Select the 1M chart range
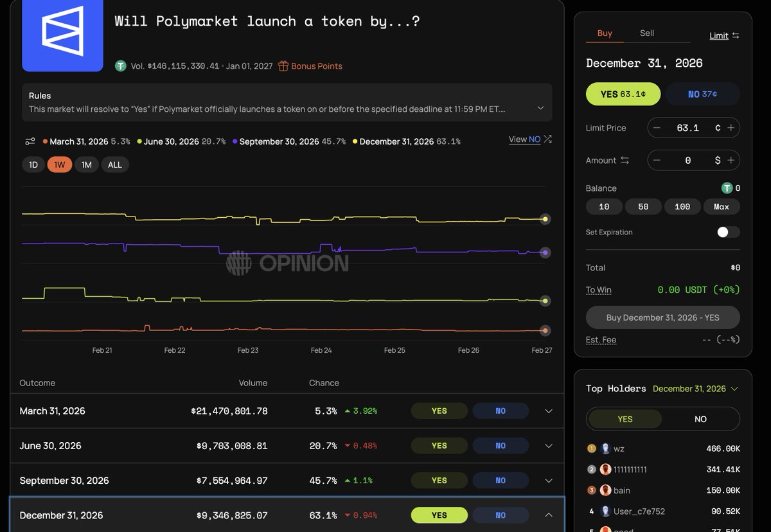Viewport: 771px width, 532px height. [86, 165]
